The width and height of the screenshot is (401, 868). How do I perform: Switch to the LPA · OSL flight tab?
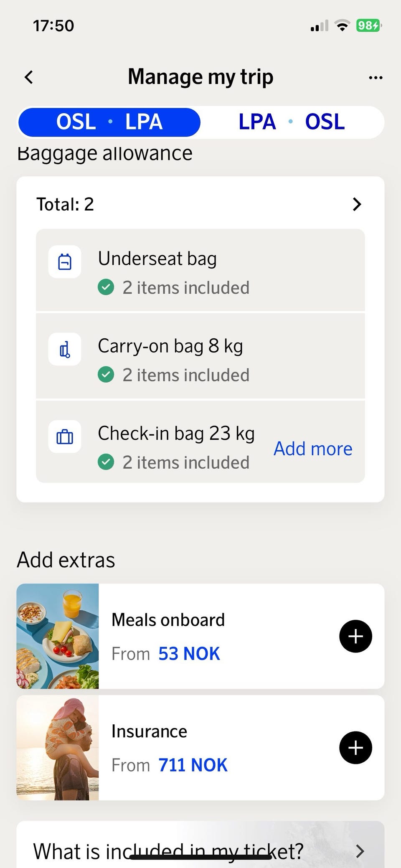tap(292, 122)
